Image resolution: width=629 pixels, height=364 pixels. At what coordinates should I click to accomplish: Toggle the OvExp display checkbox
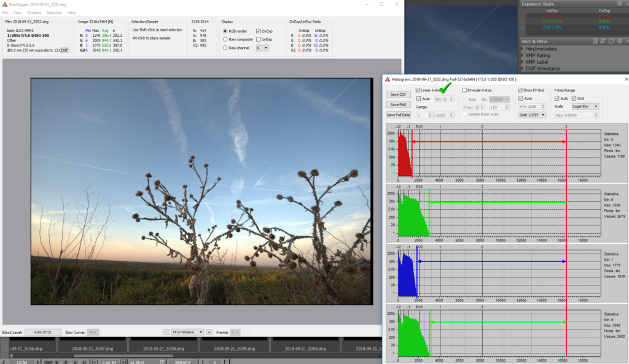pyautogui.click(x=259, y=31)
